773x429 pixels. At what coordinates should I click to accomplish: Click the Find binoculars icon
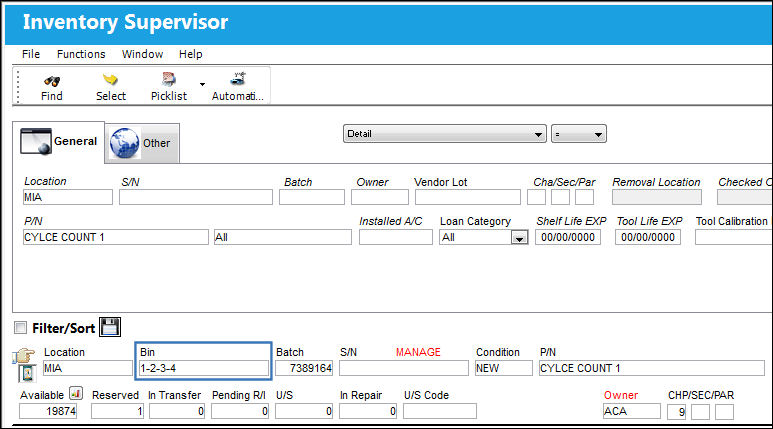[x=52, y=80]
